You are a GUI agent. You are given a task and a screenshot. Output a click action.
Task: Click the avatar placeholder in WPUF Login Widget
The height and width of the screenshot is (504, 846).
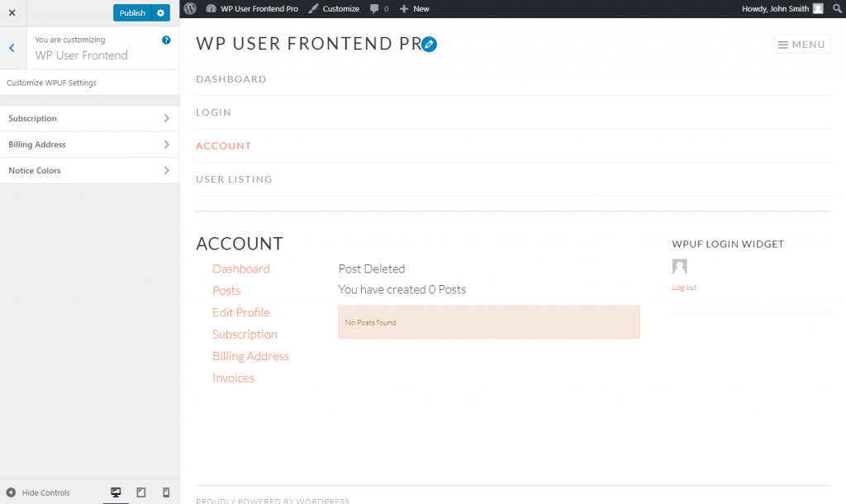point(679,265)
